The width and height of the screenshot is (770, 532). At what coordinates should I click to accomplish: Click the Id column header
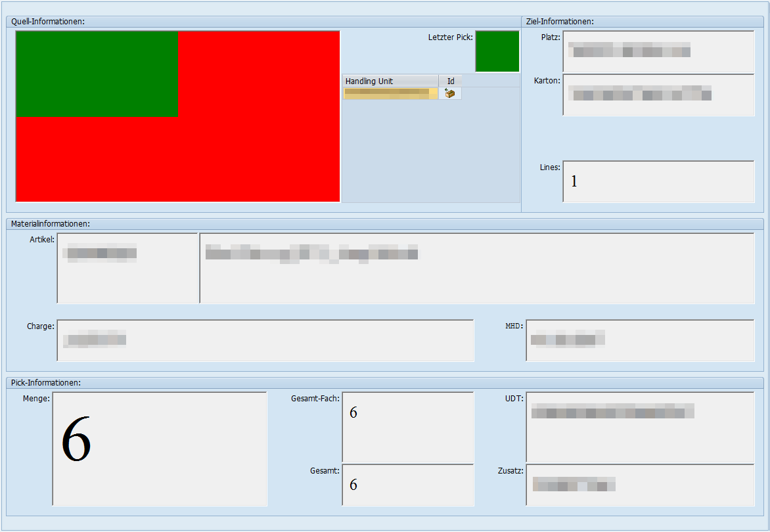coord(451,81)
